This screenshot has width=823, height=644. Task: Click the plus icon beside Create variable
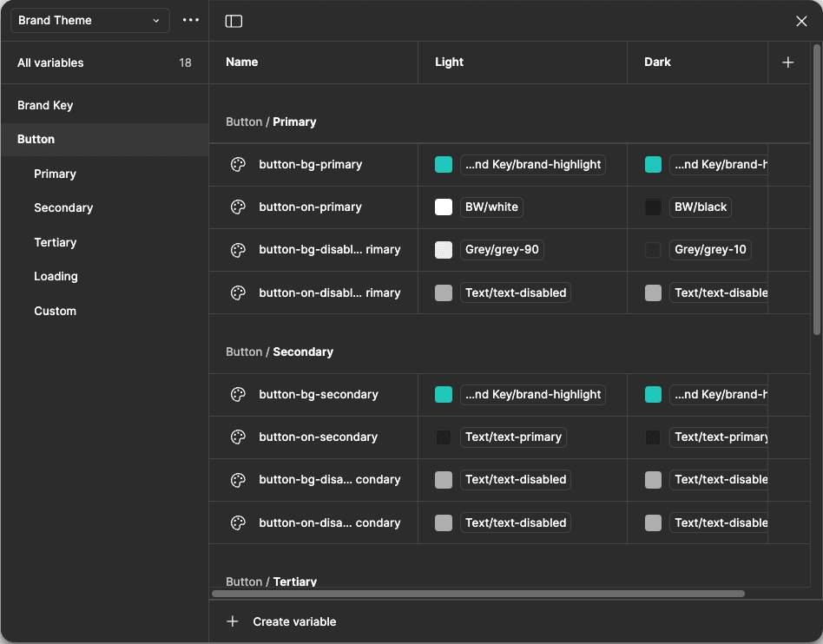232,621
